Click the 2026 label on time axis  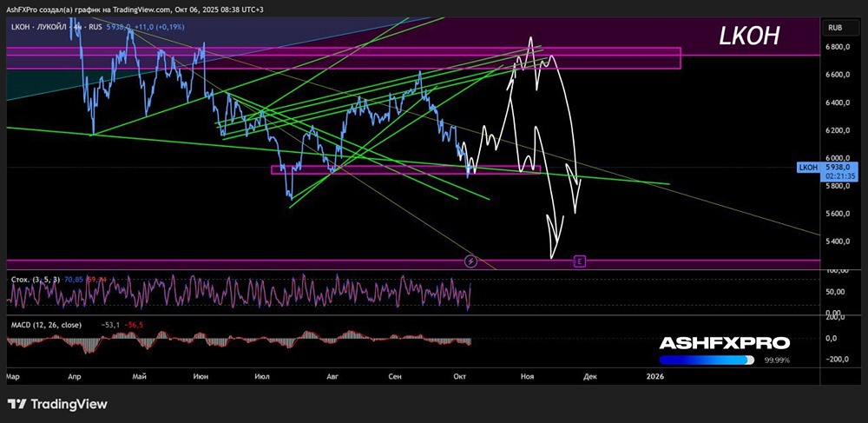coord(654,377)
